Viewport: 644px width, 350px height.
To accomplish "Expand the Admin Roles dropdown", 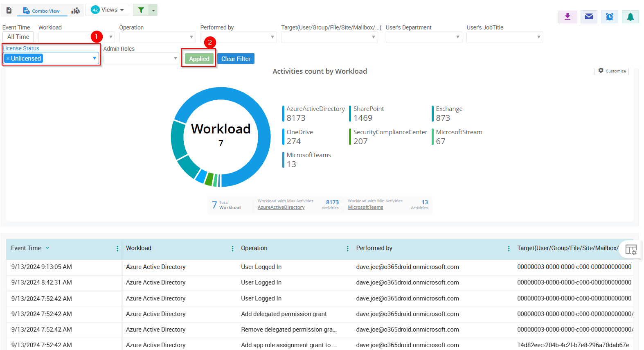I will [175, 59].
